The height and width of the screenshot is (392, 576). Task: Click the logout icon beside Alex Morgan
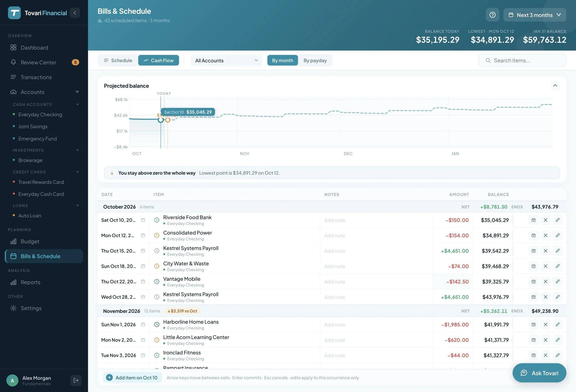click(76, 380)
